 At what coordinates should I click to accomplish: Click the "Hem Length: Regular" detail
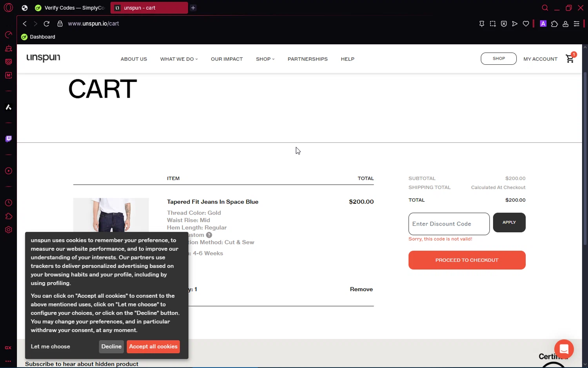[x=197, y=228]
